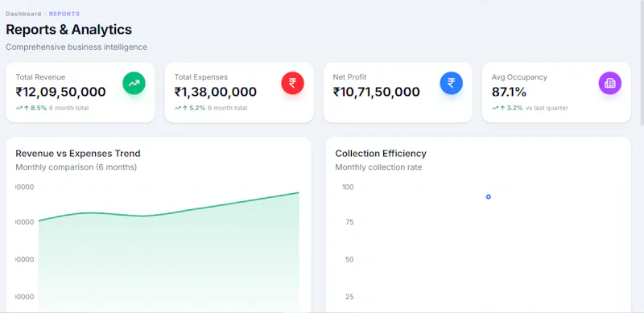
Task: Click the Avg Occupancy label
Action: pos(519,76)
